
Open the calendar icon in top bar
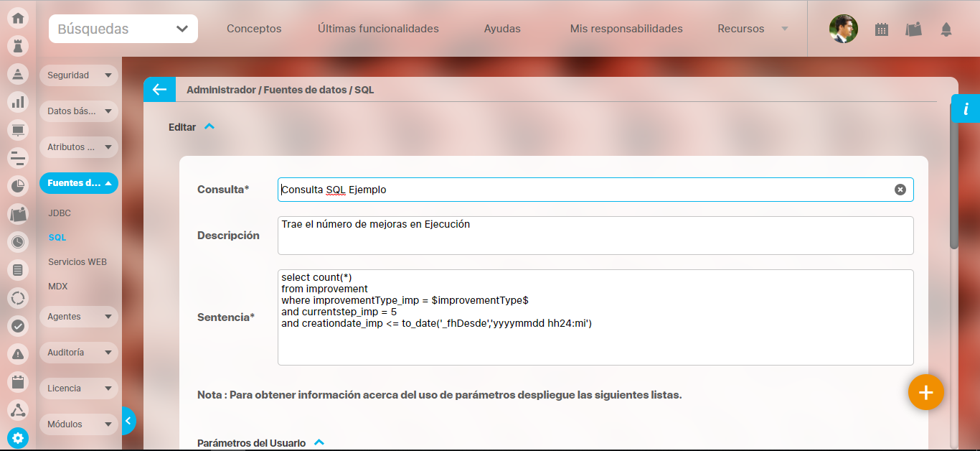coord(882,29)
